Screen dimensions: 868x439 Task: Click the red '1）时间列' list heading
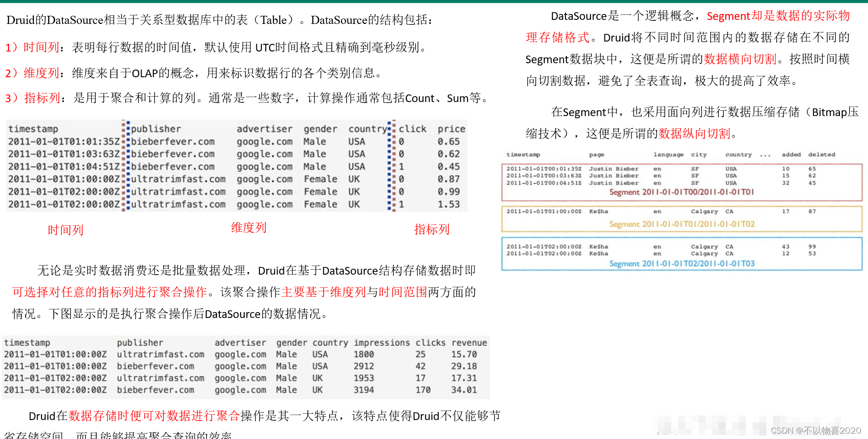(32, 47)
